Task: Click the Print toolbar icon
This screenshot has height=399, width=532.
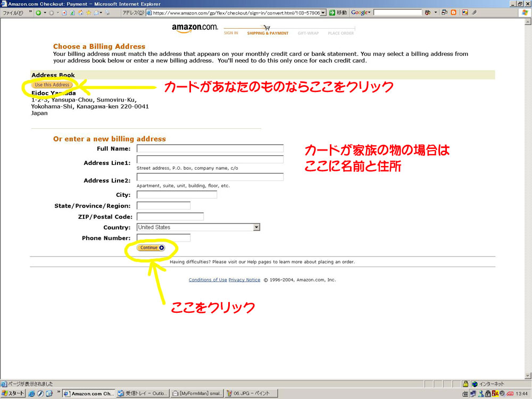Action: pos(107,13)
